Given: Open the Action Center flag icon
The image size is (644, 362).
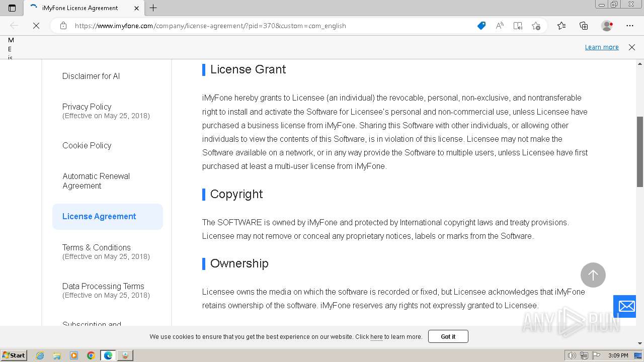Looking at the screenshot, I should click(x=596, y=355).
